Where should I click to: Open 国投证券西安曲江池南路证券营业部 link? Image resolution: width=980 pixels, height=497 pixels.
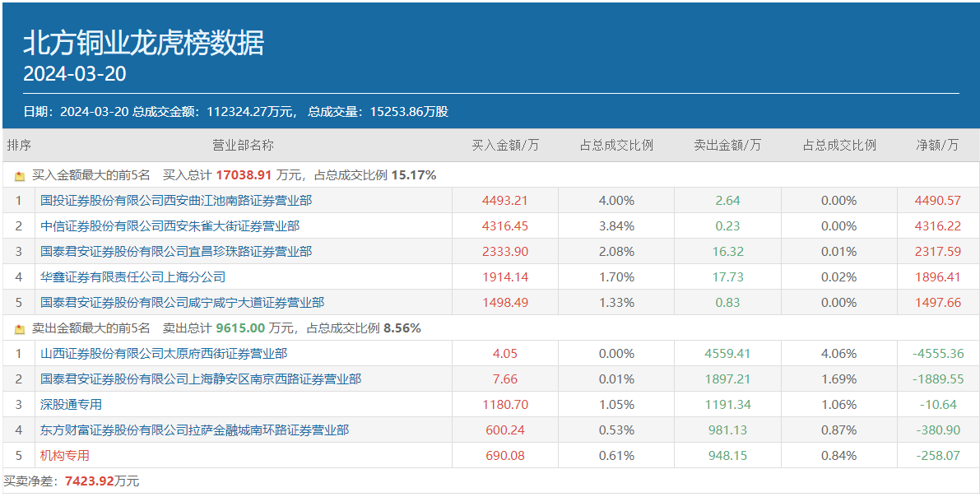click(x=176, y=200)
